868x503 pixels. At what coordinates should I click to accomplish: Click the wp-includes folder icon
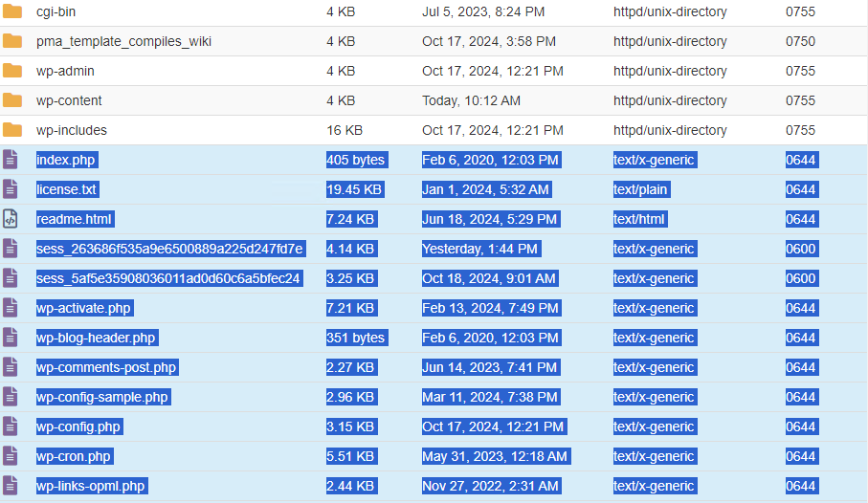click(x=12, y=130)
